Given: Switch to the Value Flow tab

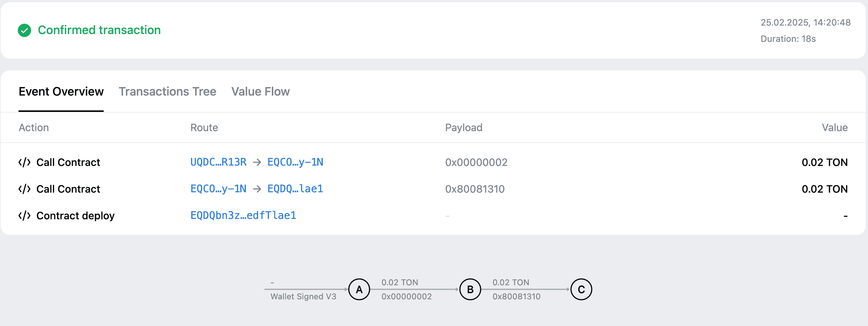Looking at the screenshot, I should [260, 92].
